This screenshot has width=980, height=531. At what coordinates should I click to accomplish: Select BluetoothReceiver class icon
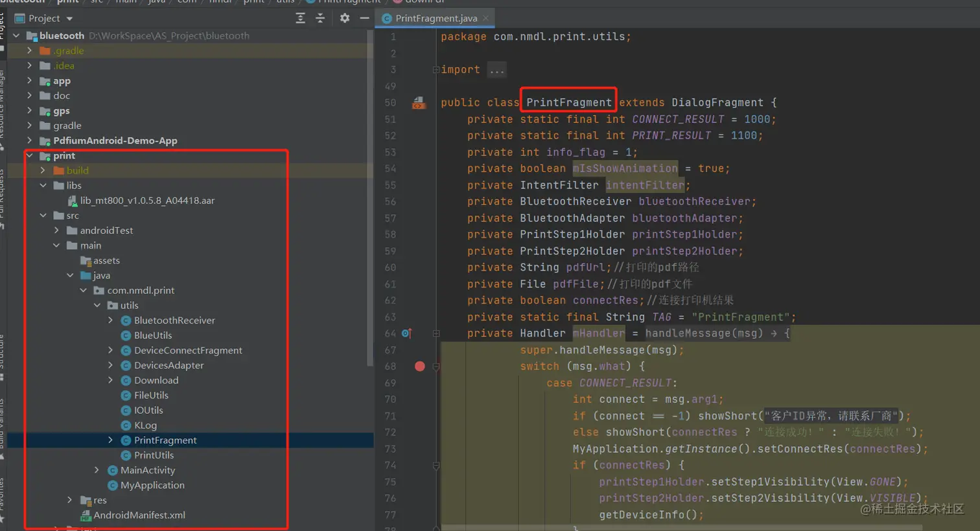click(x=126, y=321)
